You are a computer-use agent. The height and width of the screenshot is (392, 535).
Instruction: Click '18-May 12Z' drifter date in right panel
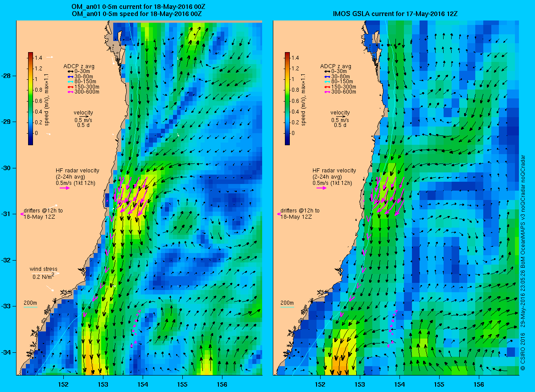point(296,216)
